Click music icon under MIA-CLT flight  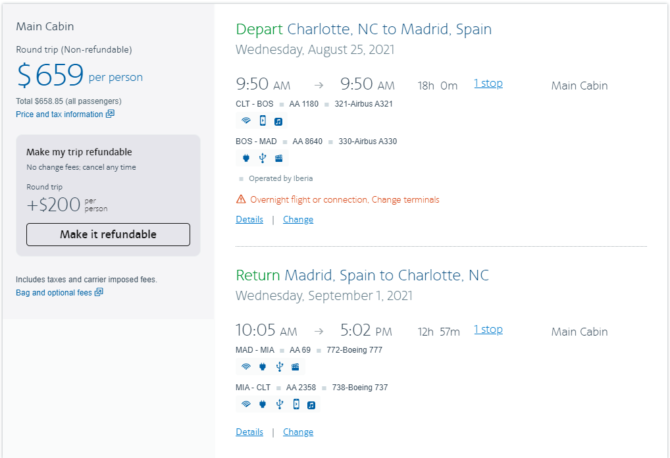point(311,405)
